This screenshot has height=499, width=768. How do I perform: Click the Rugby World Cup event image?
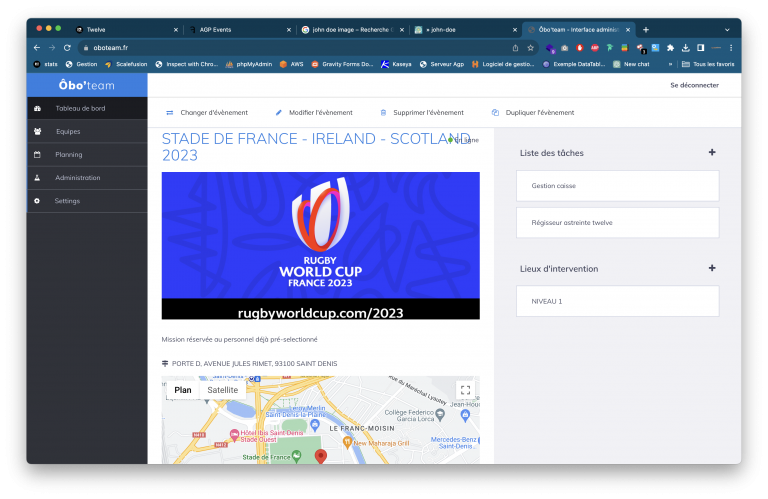pyautogui.click(x=320, y=245)
